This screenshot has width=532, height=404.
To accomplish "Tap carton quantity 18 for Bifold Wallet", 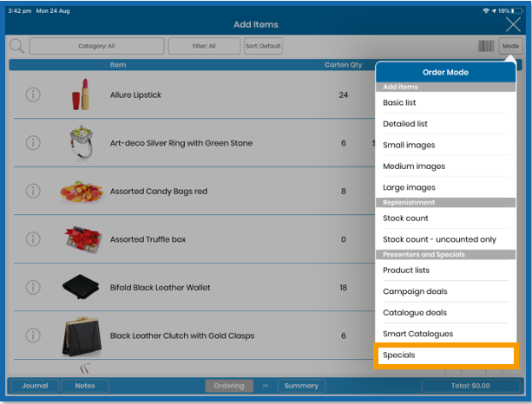I will click(344, 288).
